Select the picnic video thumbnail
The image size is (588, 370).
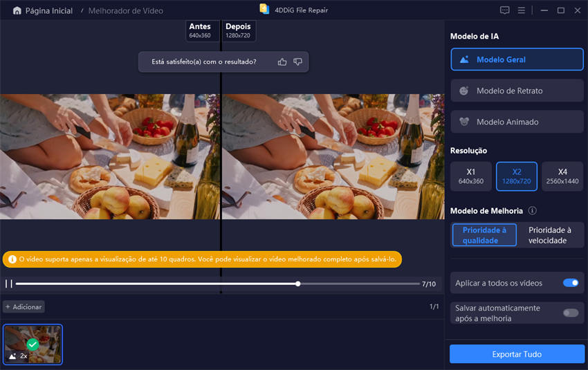click(33, 344)
